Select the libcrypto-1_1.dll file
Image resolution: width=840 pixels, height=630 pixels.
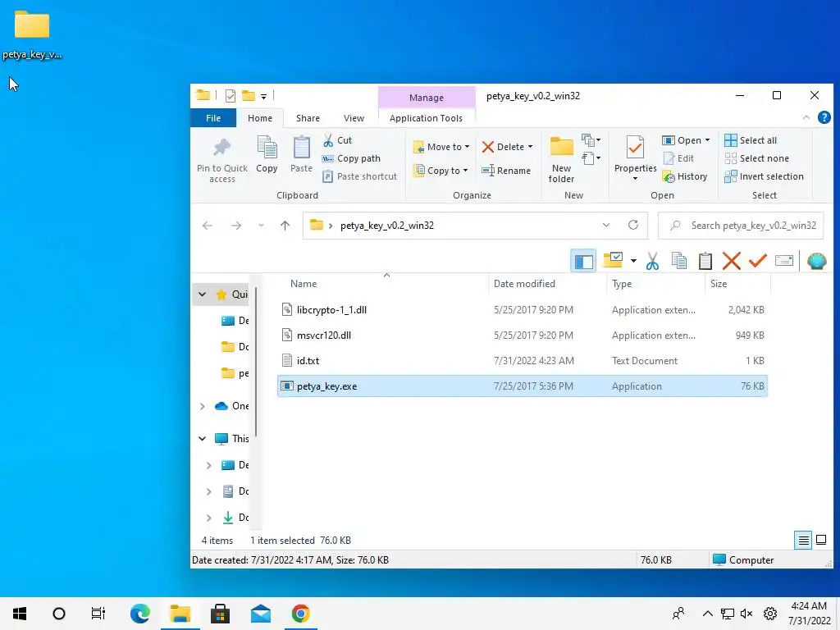tap(523, 309)
